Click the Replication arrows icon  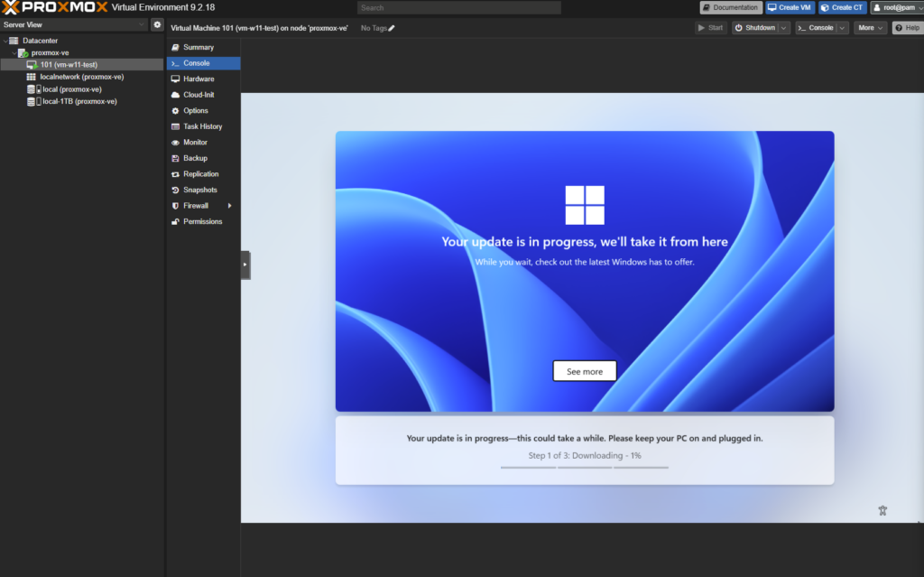[175, 174]
